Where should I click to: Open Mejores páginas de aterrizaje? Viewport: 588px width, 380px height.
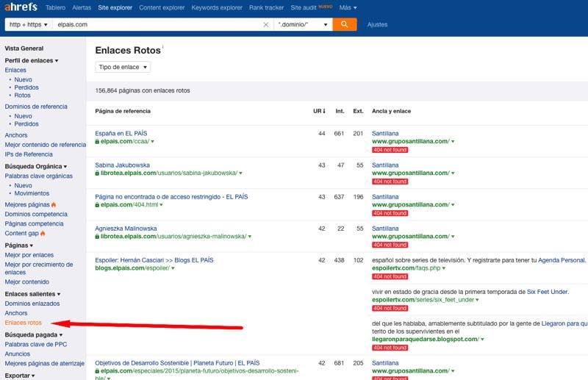(45, 364)
